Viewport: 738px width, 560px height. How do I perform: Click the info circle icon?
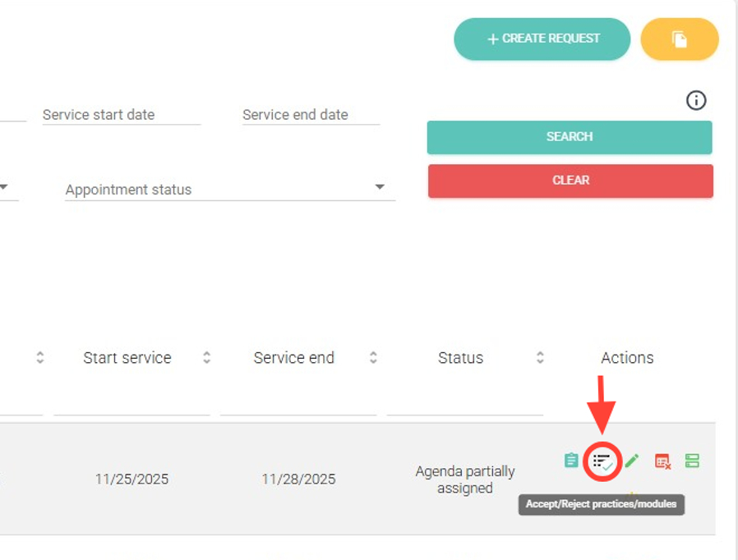pos(696,101)
